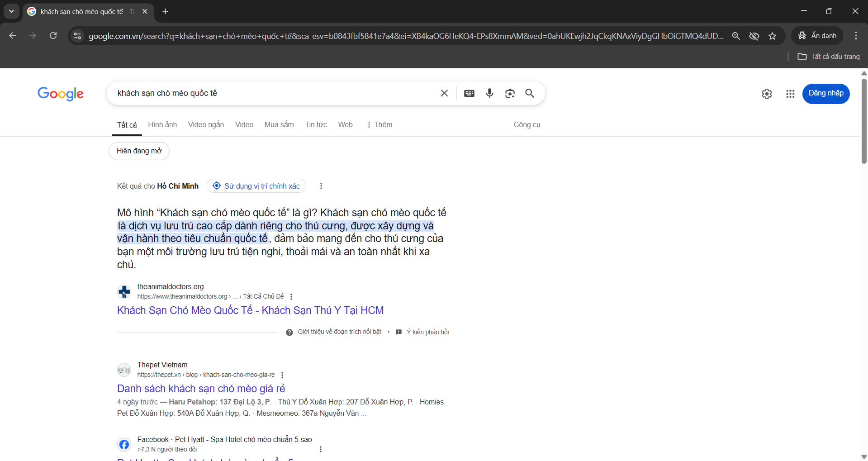This screenshot has height=461, width=868.
Task: Click the Facebook result favicon
Action: 124,445
